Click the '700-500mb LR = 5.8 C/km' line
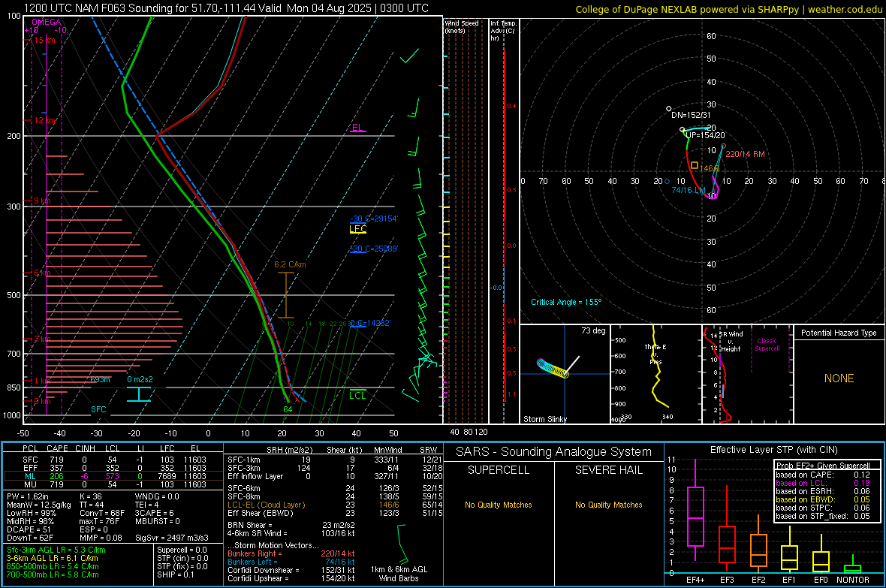The width and height of the screenshot is (886, 588). point(53,574)
